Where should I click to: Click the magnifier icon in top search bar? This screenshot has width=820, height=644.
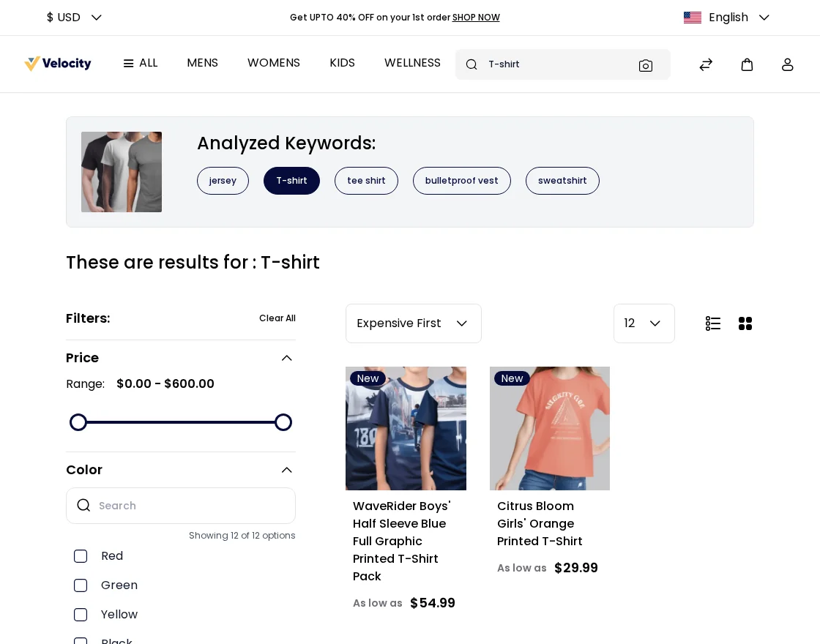pos(471,64)
